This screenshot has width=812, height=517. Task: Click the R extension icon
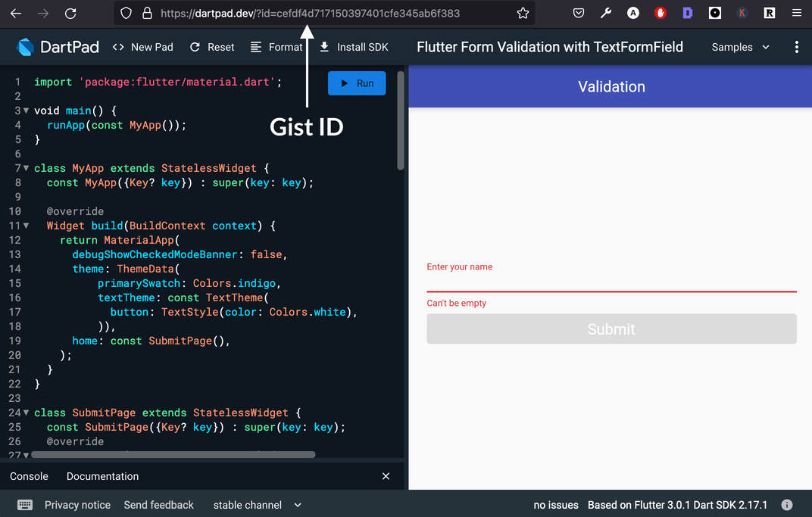coord(770,14)
